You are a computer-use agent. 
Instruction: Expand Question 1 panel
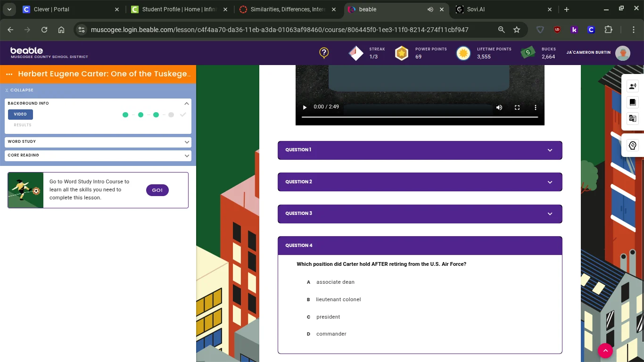[x=420, y=150]
